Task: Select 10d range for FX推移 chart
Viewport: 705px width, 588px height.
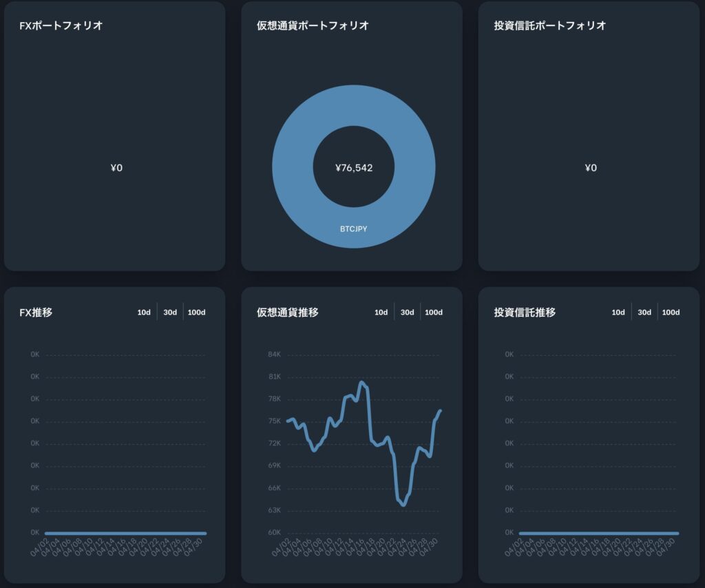Action: [x=144, y=313]
